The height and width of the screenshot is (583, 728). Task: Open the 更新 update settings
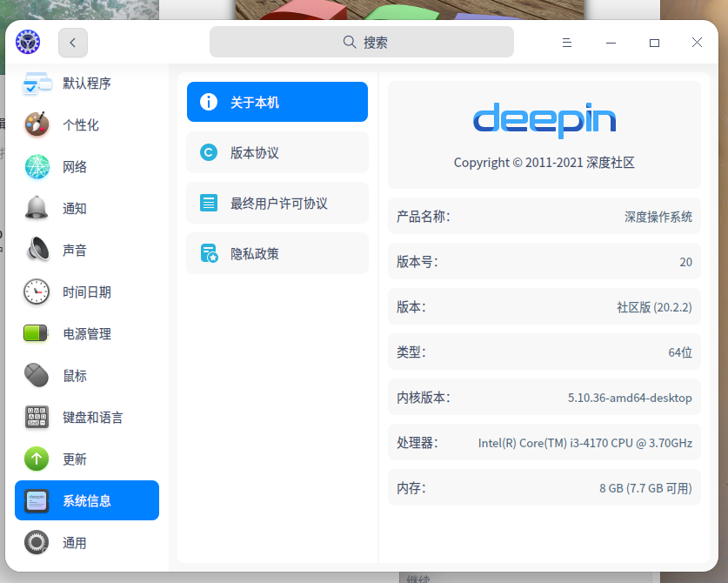[87, 459]
